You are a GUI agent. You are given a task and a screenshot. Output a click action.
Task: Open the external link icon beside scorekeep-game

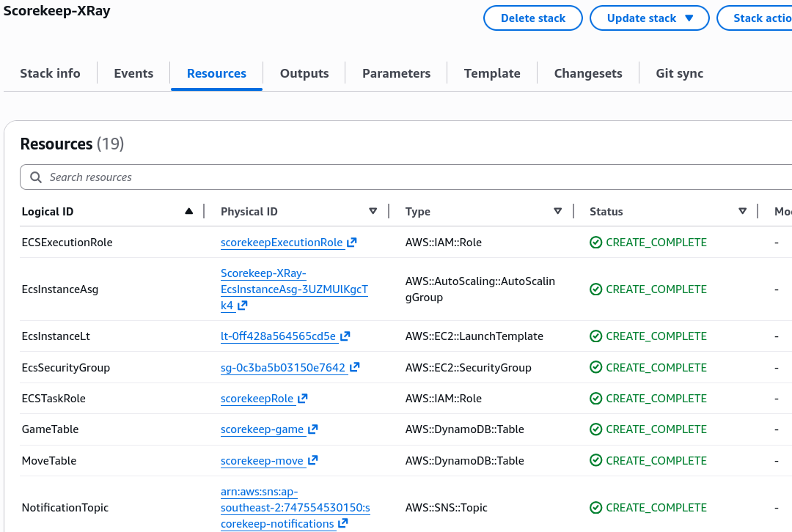[313, 429]
